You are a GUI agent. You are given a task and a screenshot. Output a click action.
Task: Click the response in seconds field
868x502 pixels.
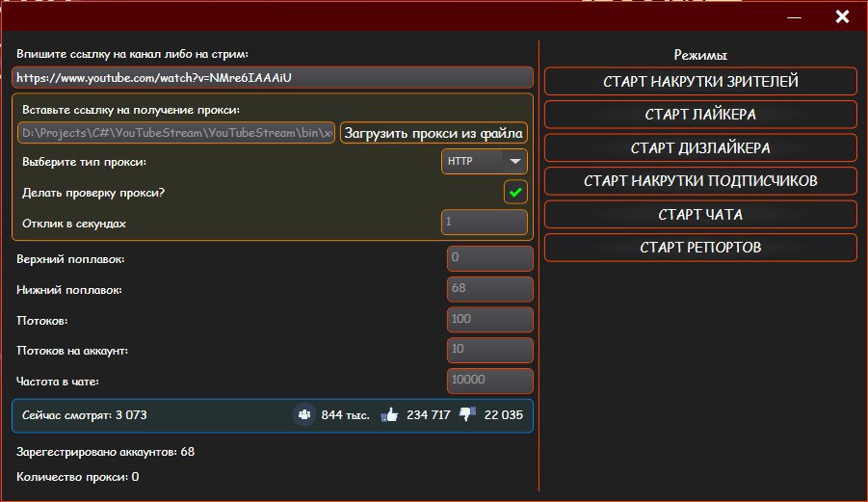(485, 222)
